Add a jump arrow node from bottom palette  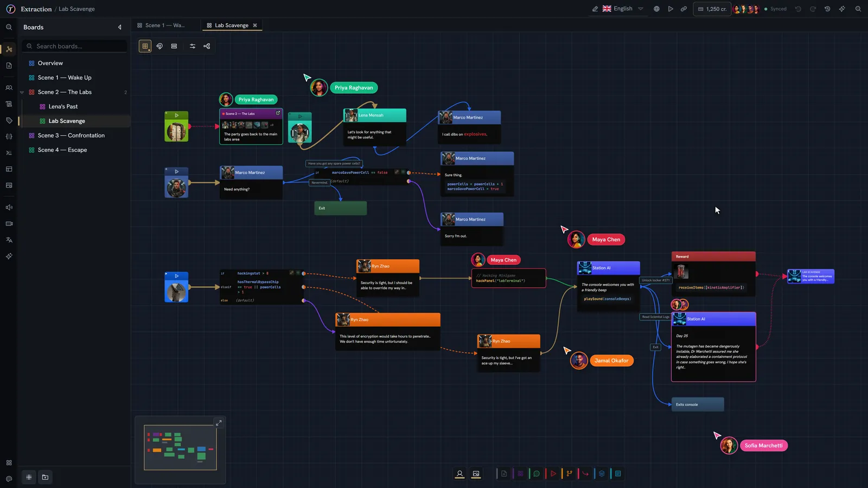585,474
